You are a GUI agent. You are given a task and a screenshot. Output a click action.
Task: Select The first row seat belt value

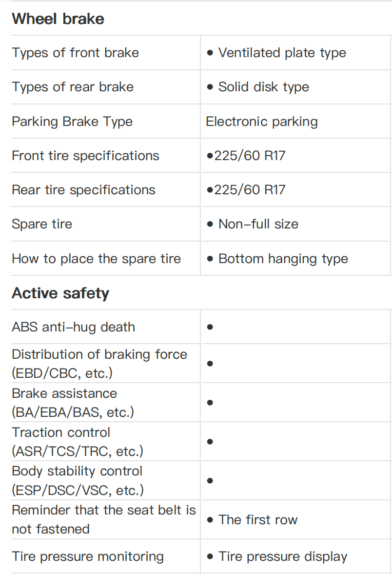pos(258,520)
